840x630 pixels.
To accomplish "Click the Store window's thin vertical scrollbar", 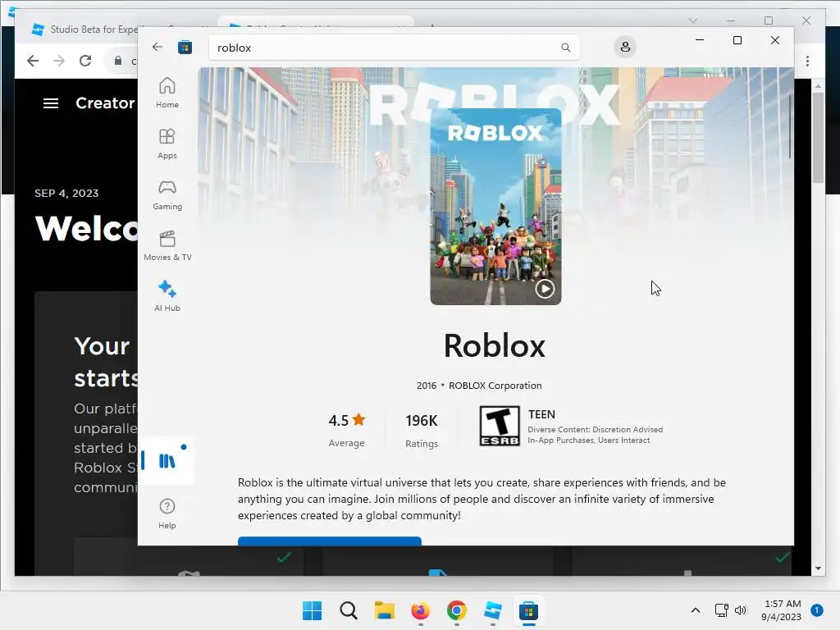I will [x=790, y=126].
